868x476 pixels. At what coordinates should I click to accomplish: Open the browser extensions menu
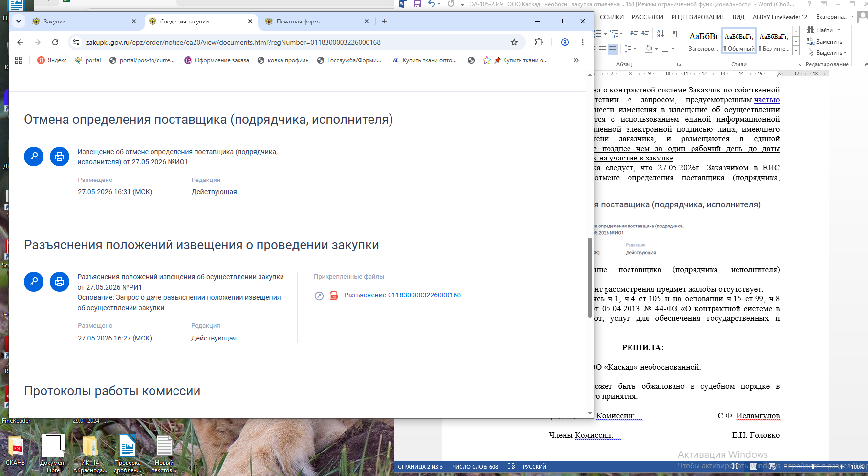point(539,42)
